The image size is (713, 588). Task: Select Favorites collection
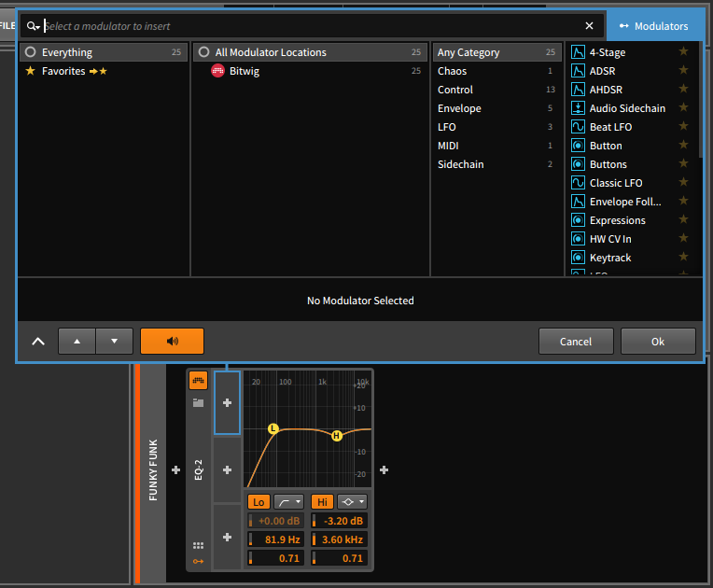click(104, 71)
